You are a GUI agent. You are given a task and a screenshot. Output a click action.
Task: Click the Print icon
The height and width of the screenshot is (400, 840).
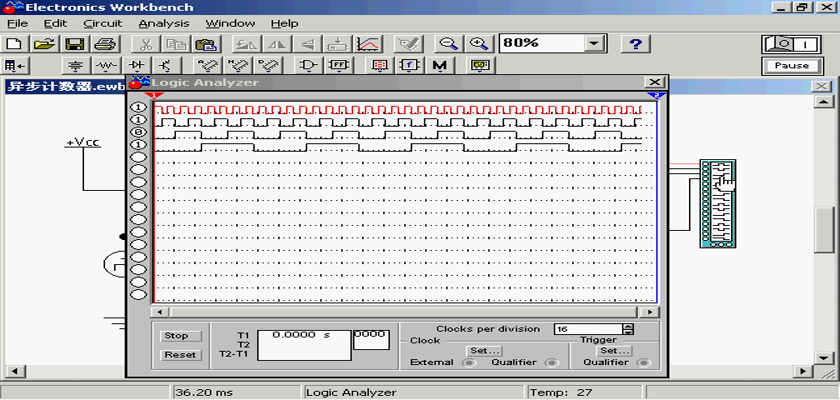tap(104, 44)
